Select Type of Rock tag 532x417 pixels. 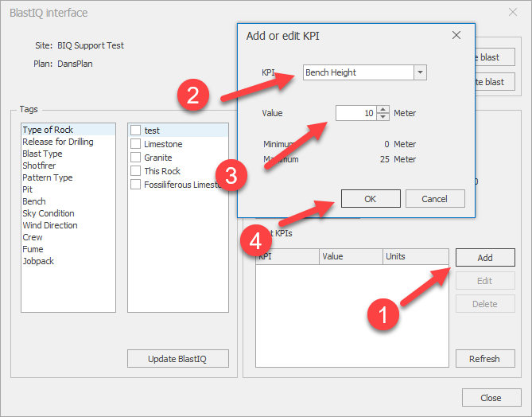point(68,130)
